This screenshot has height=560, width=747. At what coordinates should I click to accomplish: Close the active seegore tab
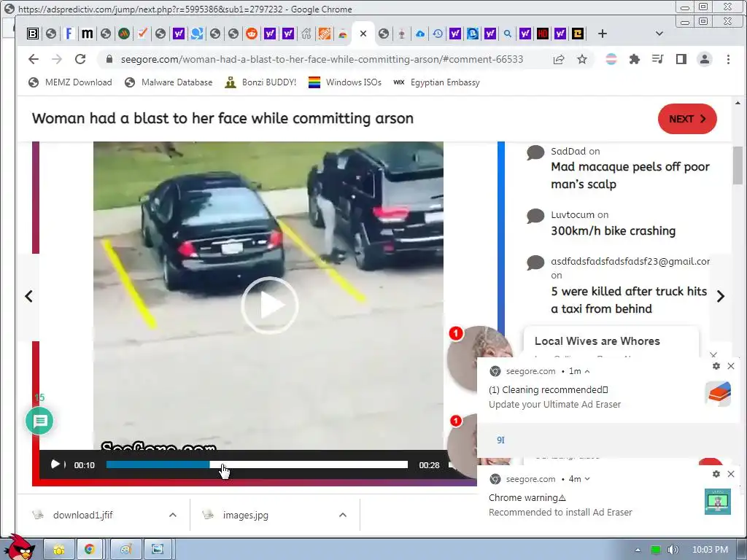(363, 34)
